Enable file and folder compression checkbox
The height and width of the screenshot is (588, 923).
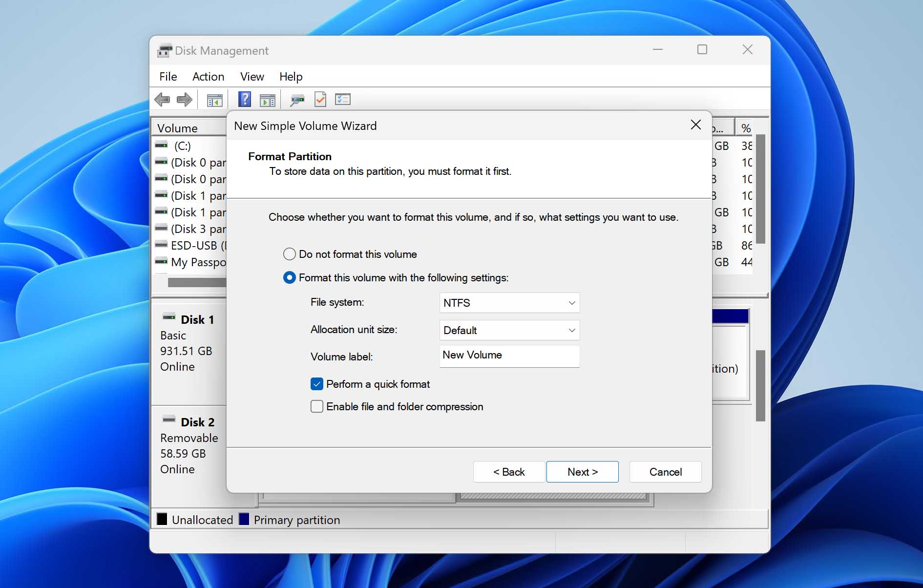(x=317, y=406)
